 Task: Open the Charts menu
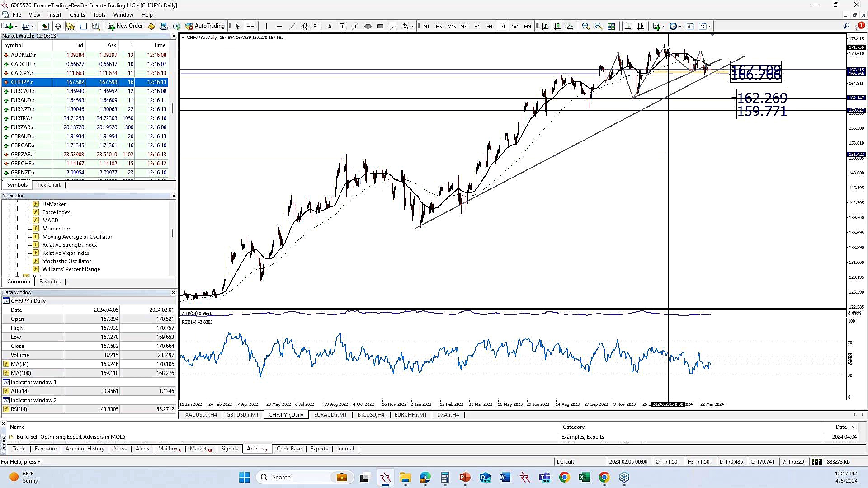77,14
